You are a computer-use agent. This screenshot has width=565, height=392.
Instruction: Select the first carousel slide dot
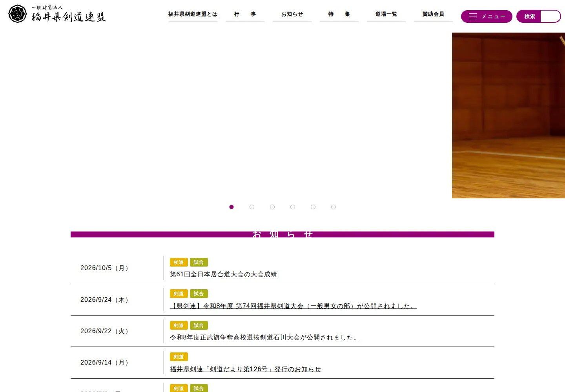click(231, 207)
